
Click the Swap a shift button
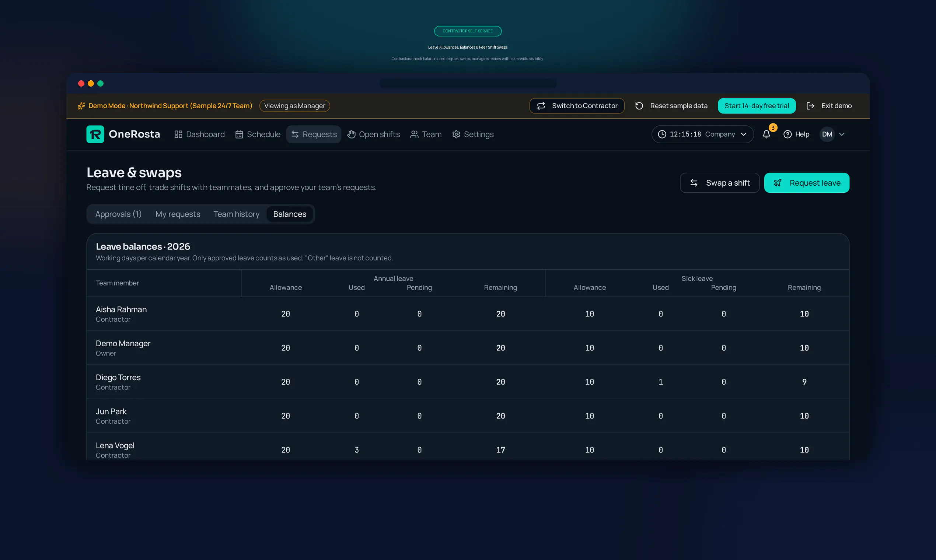tap(719, 183)
